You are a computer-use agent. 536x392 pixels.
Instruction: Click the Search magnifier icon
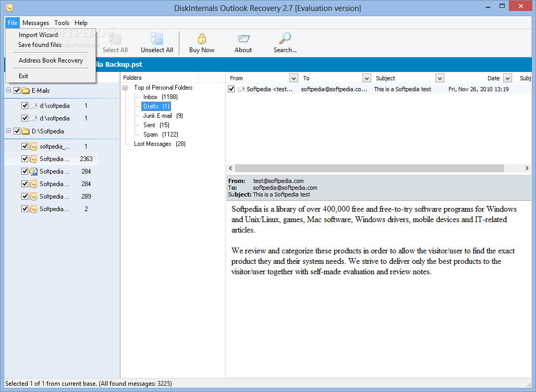[285, 39]
